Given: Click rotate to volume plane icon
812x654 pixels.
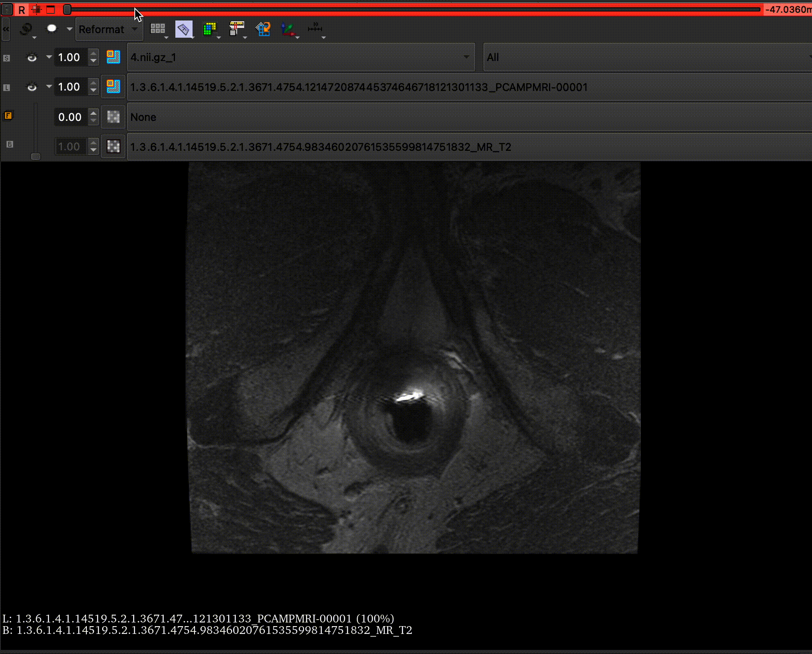Looking at the screenshot, I should (x=263, y=29).
